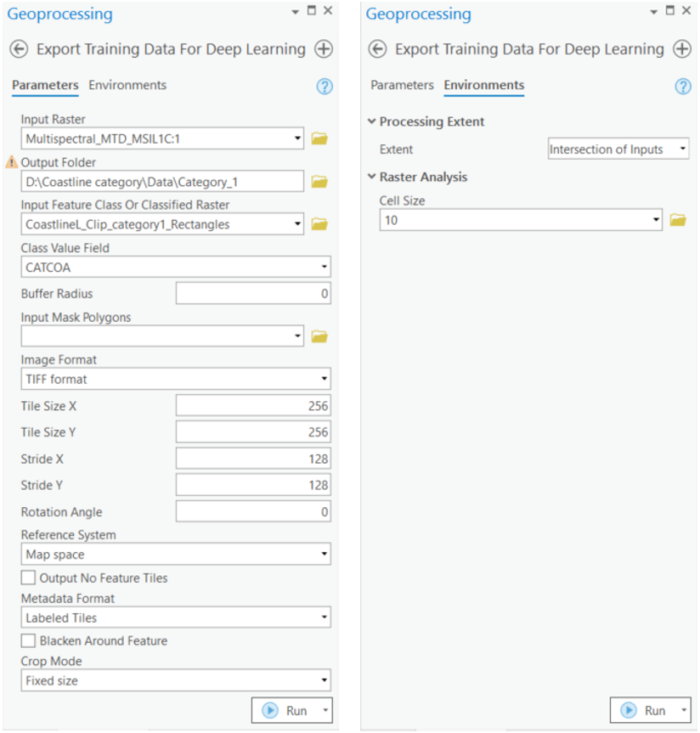Screen dimensions: 700x733
Task: Go back using left panel back arrow
Action: pos(19,49)
